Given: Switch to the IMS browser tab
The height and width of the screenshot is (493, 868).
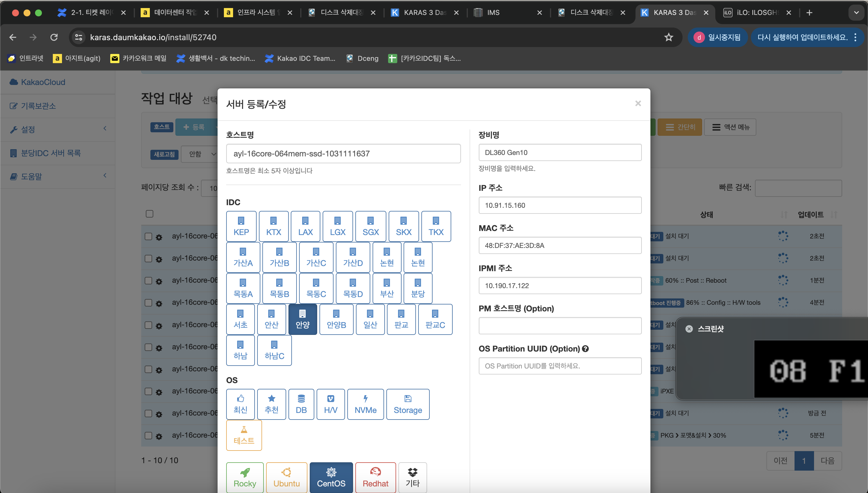Looking at the screenshot, I should [x=508, y=13].
